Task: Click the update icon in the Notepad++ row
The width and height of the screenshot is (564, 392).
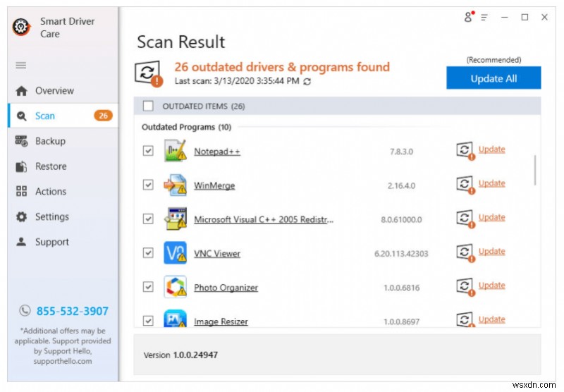Action: [x=466, y=151]
